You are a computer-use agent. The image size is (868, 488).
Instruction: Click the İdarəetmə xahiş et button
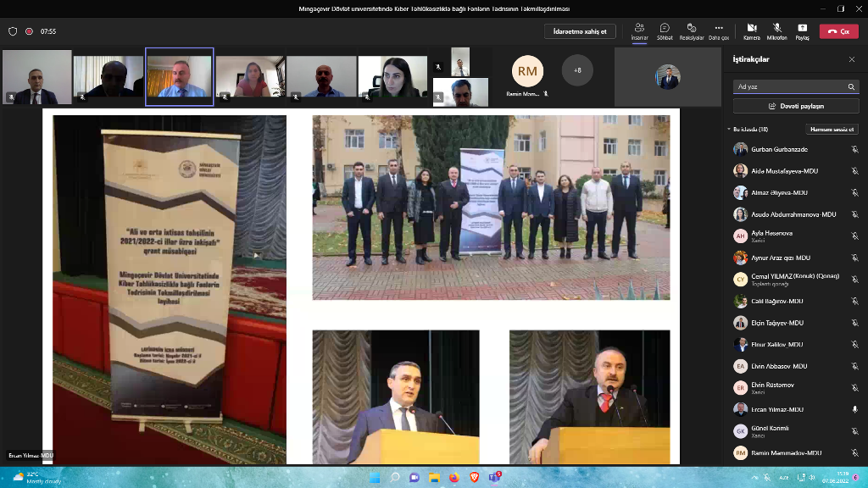point(580,31)
